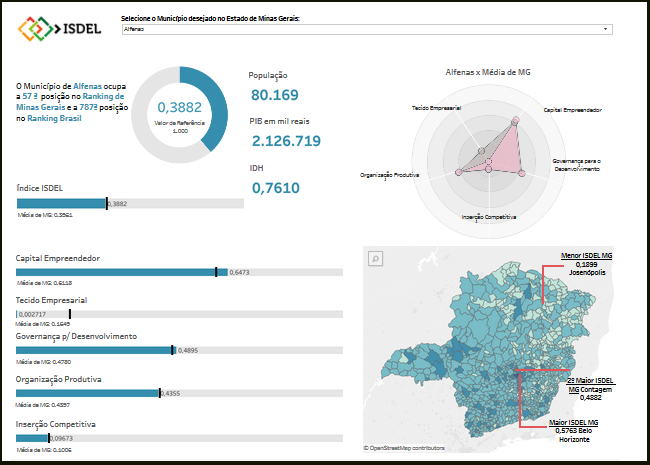Click the OpenStreetMap contributors link
The height and width of the screenshot is (465, 650).
407,448
